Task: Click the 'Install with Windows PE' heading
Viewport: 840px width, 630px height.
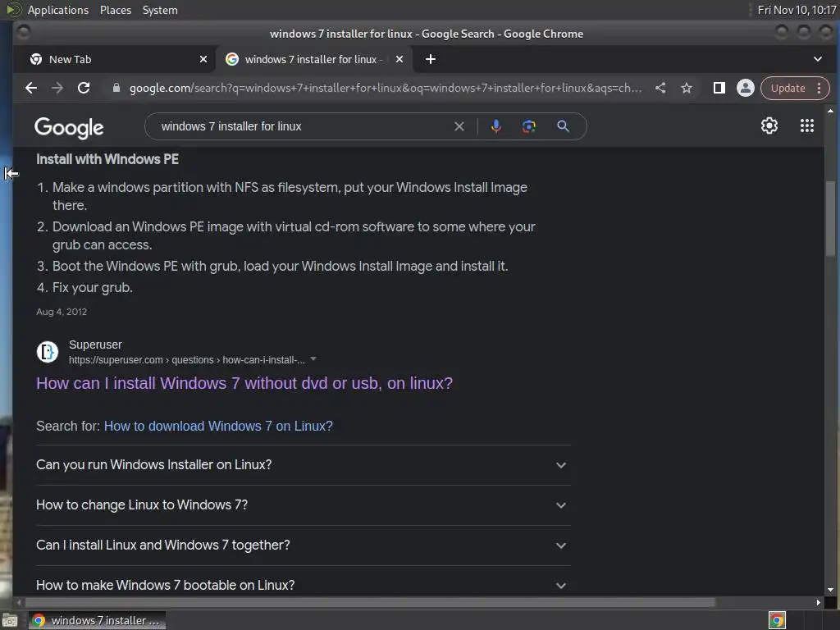Action: click(x=107, y=159)
